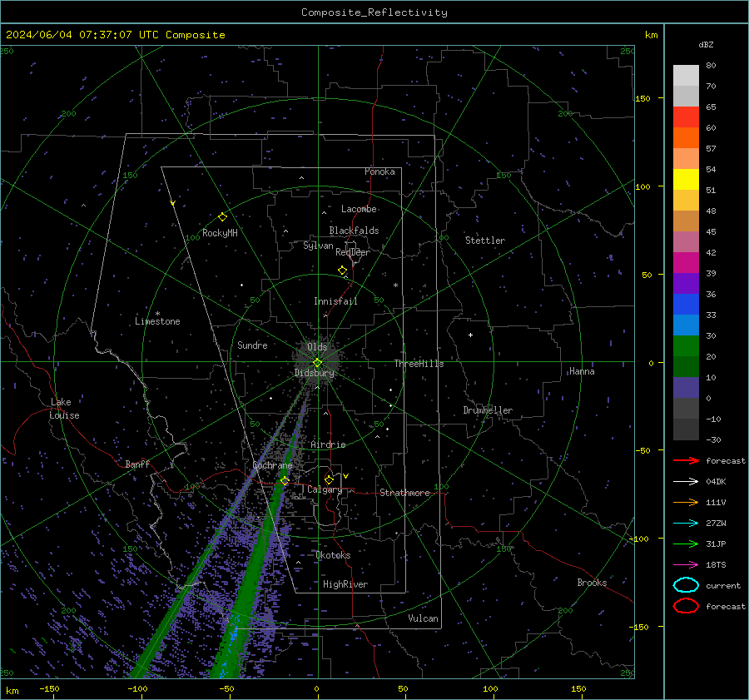Click the 20 dBZ green color swatch
Viewport: 749px width, 700px height.
[686, 346]
